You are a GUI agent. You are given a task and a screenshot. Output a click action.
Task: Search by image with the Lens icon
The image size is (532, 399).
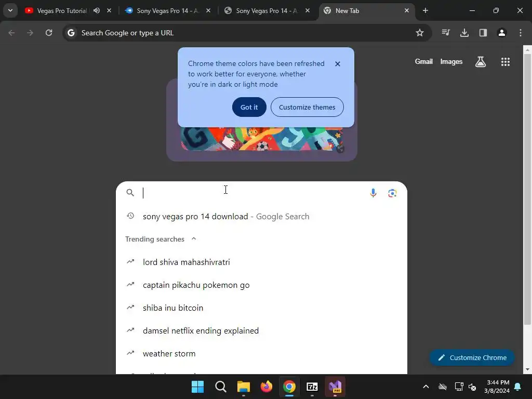pos(392,193)
